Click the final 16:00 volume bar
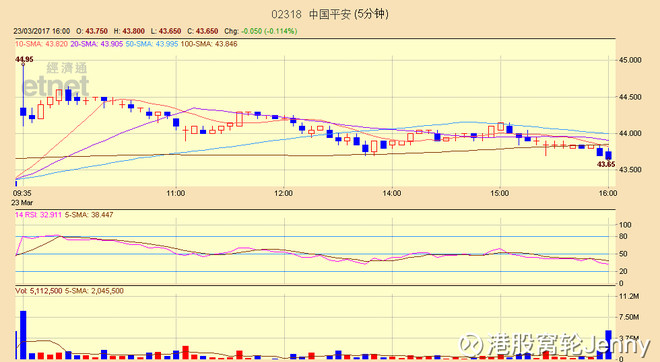This screenshot has height=362, width=660. click(x=608, y=345)
